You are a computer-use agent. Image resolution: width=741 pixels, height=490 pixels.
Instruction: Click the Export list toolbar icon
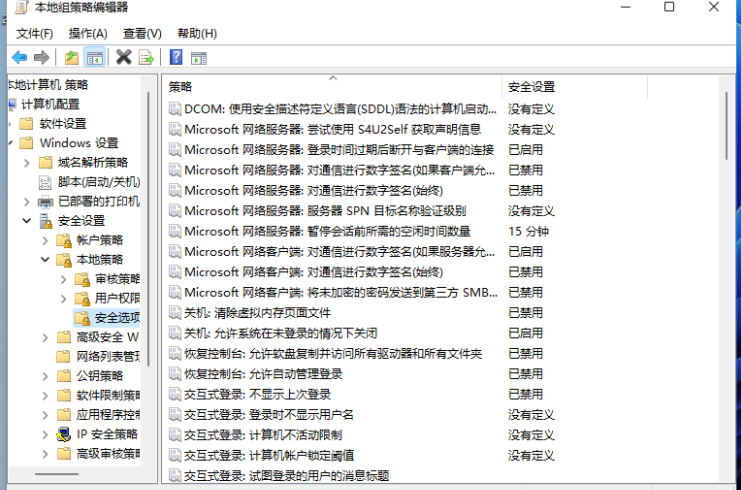(147, 57)
